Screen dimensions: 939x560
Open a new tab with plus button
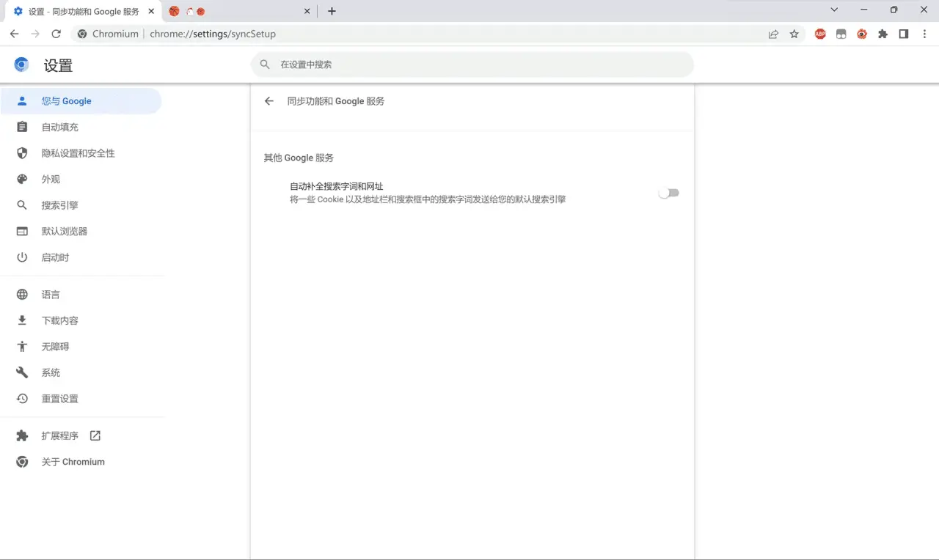332,11
